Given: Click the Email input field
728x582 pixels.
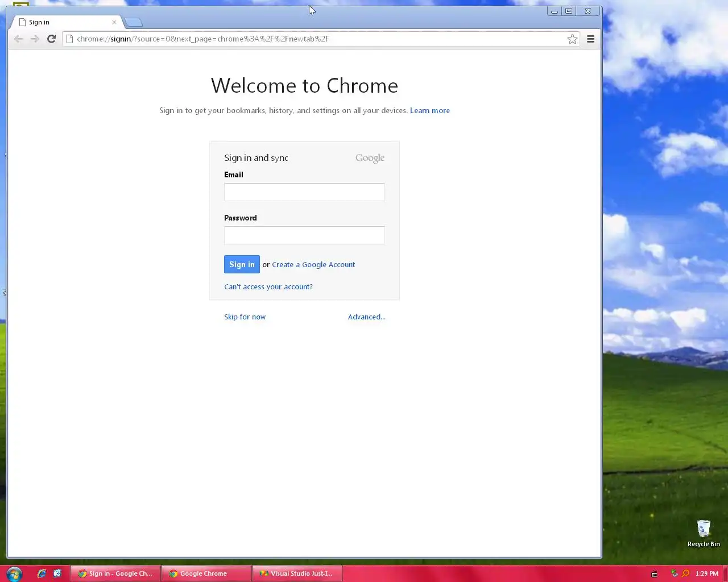Looking at the screenshot, I should (x=304, y=192).
